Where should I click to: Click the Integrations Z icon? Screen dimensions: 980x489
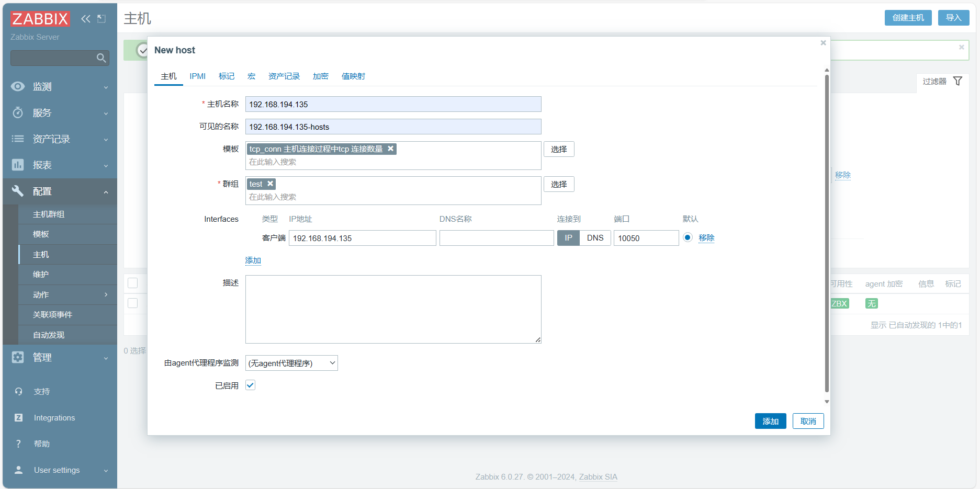point(19,417)
